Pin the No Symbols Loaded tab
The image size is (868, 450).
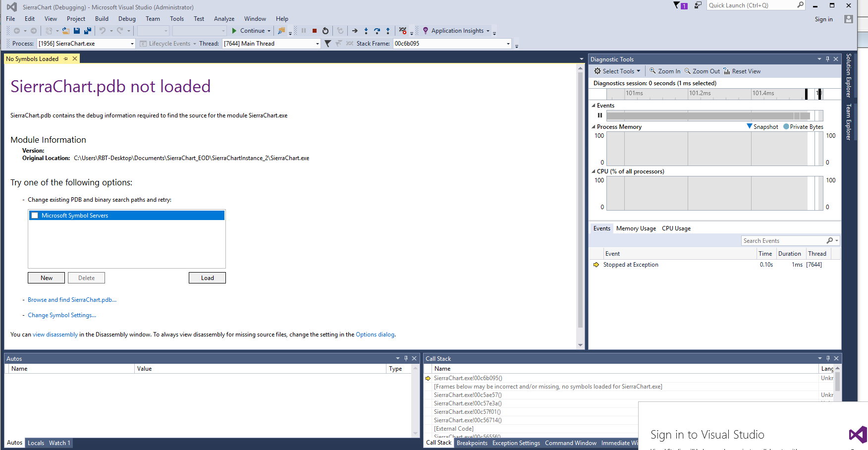coord(65,58)
